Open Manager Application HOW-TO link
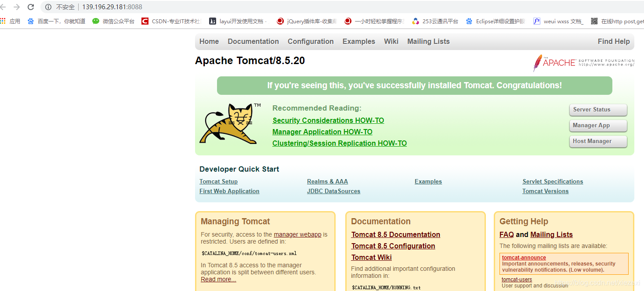The image size is (644, 291). coord(322,132)
